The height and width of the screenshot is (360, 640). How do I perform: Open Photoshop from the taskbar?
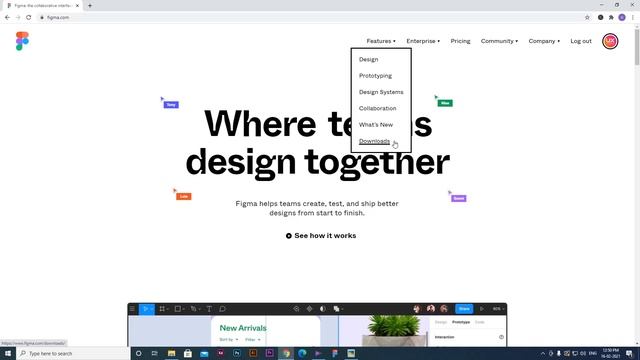click(x=237, y=353)
